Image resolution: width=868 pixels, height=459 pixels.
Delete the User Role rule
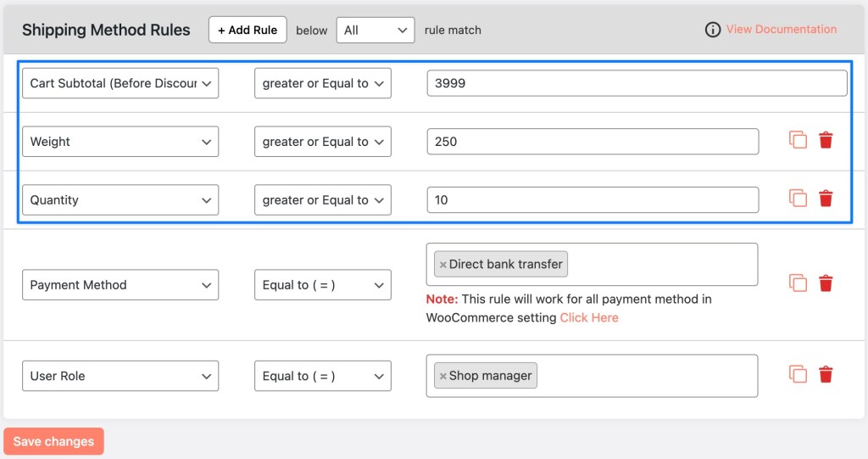826,374
